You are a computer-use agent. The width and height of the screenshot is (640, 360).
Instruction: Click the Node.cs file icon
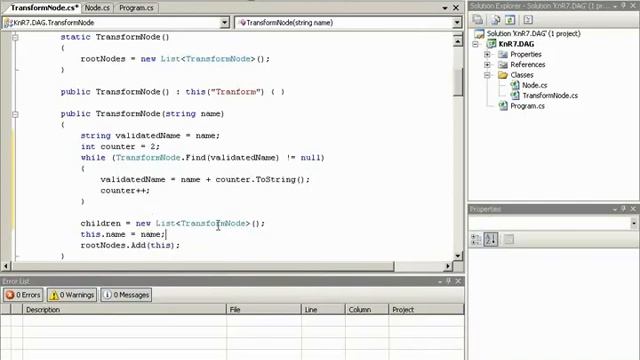click(515, 85)
